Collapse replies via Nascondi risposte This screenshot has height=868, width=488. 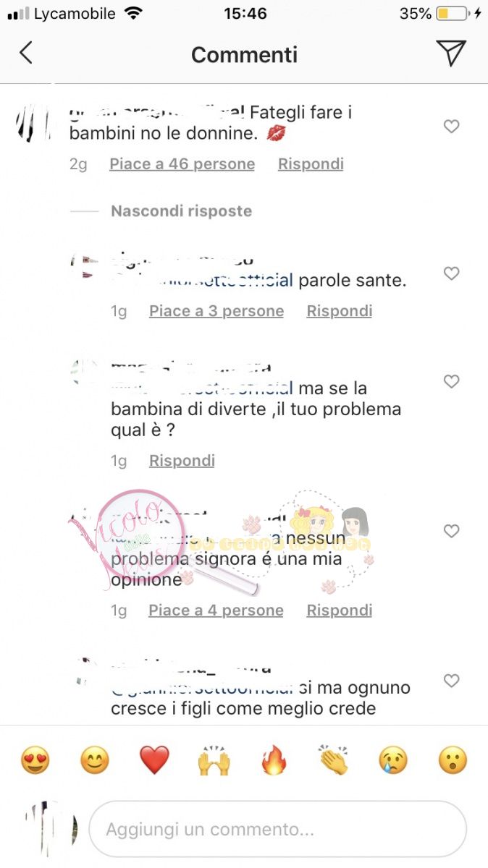181,211
